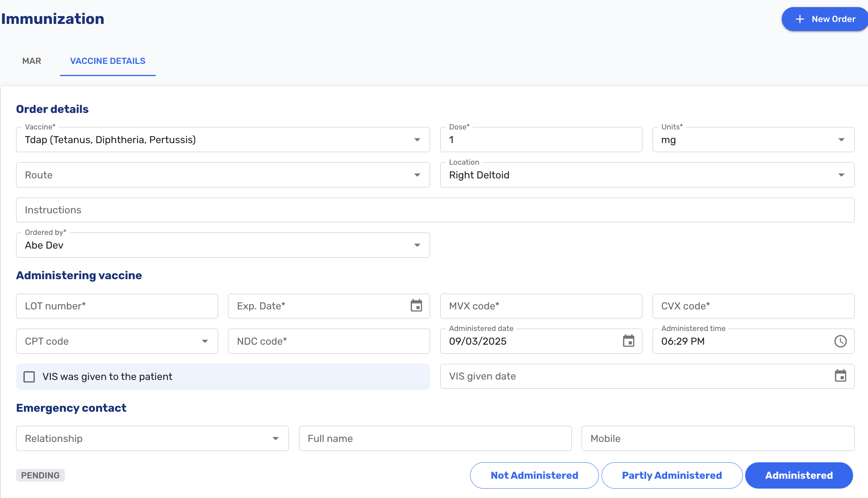
Task: Click into the Instructions field
Action: (x=435, y=210)
